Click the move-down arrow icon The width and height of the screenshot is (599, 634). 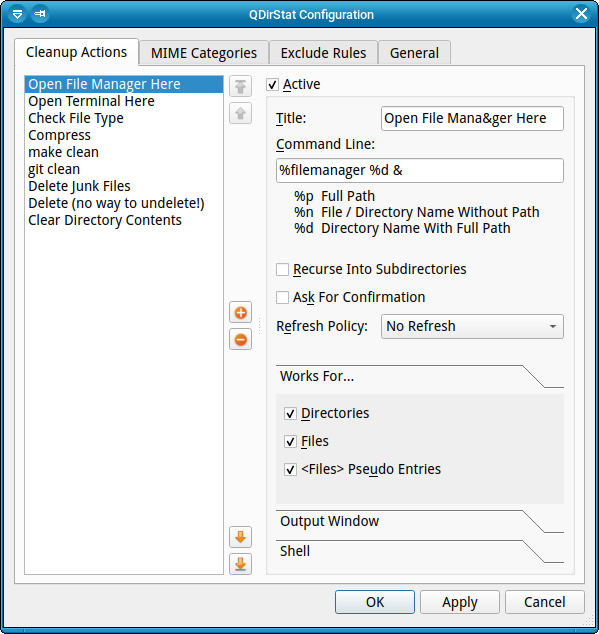pos(240,537)
